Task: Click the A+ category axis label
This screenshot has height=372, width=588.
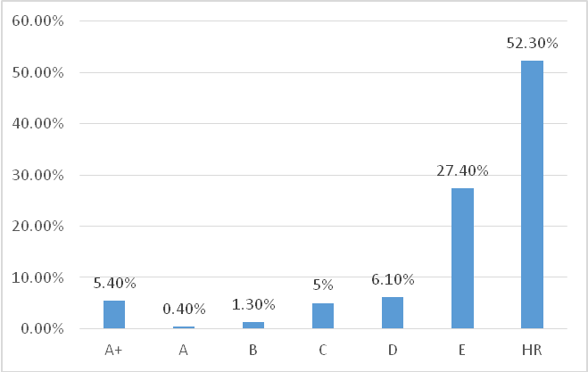Action: point(114,350)
